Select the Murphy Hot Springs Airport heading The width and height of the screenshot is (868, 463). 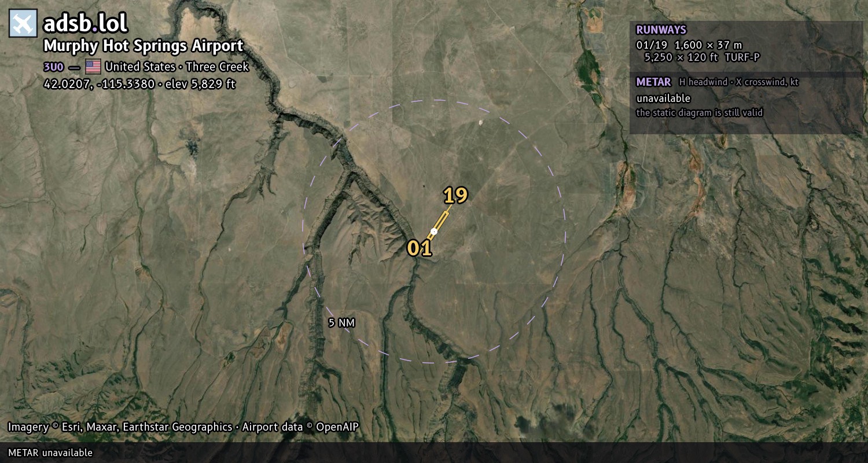click(144, 46)
